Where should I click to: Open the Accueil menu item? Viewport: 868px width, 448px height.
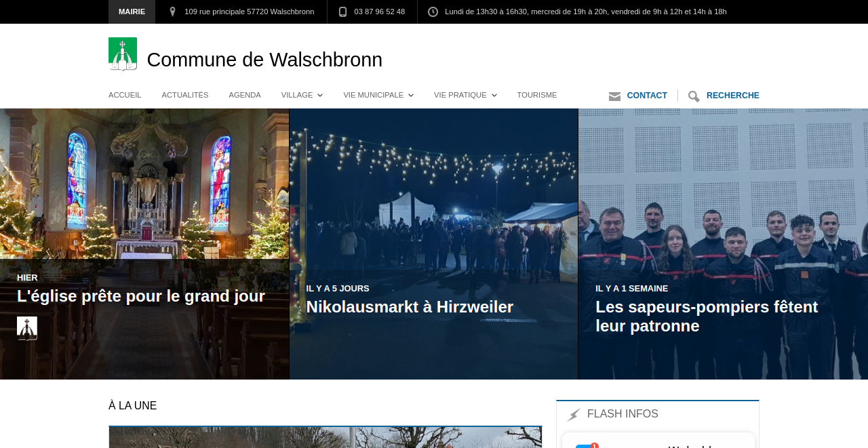pos(125,95)
